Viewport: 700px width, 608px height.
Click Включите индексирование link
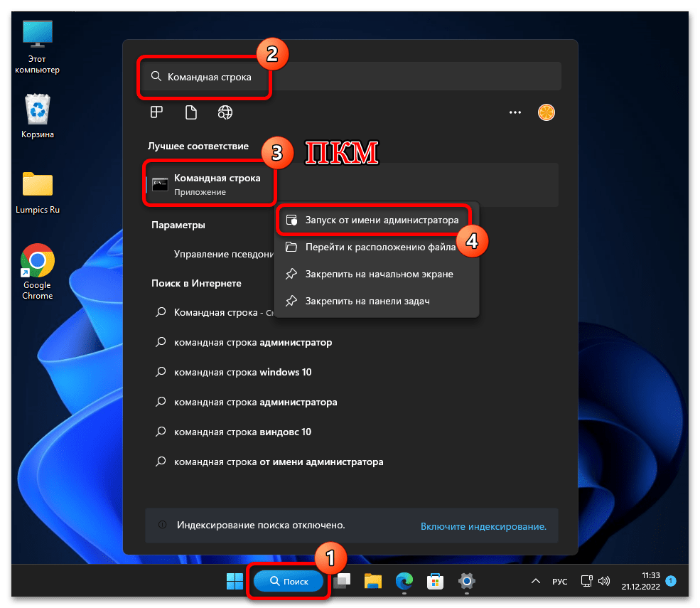[x=483, y=526]
